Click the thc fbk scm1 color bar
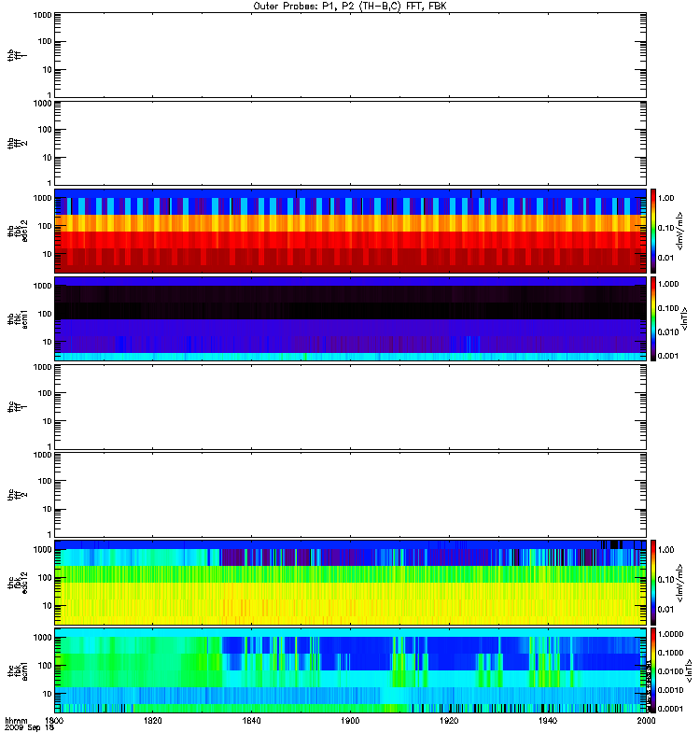Viewport: 700px width, 747px height. 653,670
